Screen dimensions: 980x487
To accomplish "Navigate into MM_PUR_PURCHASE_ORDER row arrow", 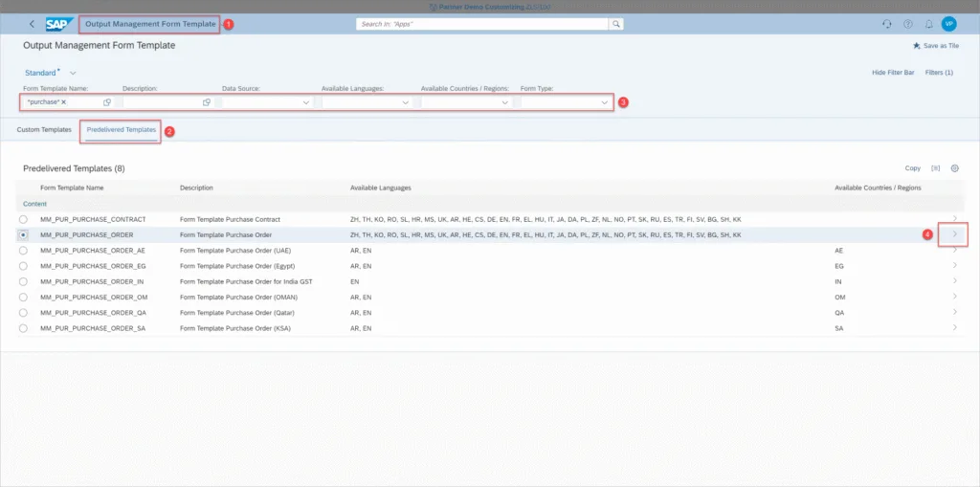I will click(x=954, y=234).
